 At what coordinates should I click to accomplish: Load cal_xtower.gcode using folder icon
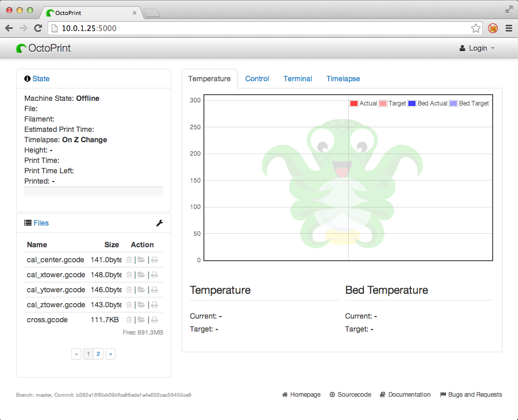pyautogui.click(x=141, y=275)
